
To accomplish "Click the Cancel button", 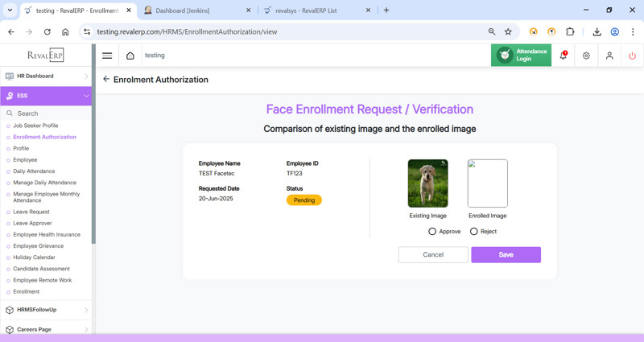I will [433, 254].
